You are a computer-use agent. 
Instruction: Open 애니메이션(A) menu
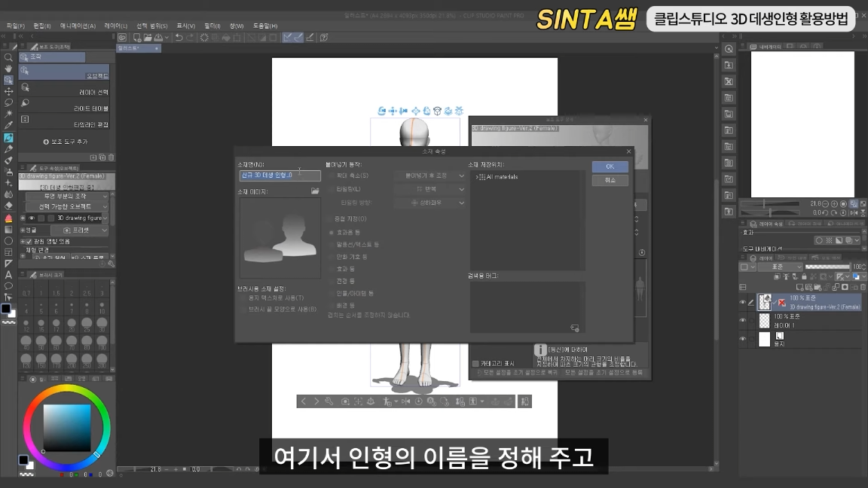point(78,26)
